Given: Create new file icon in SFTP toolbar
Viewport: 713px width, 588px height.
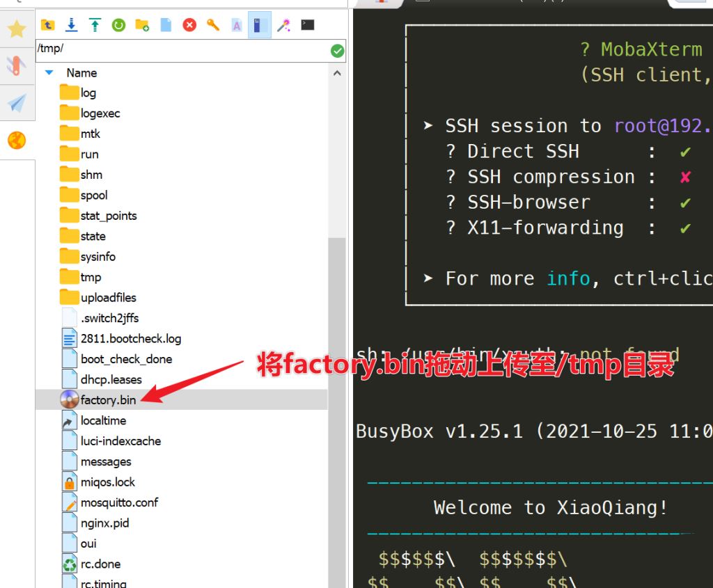Looking at the screenshot, I should coord(166,24).
